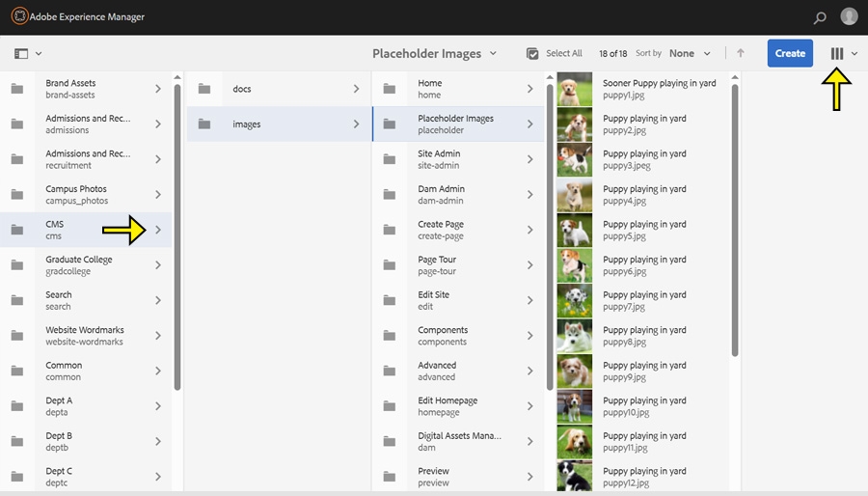Select the Search folder icon
This screenshot has width=868, height=496.
point(17,300)
